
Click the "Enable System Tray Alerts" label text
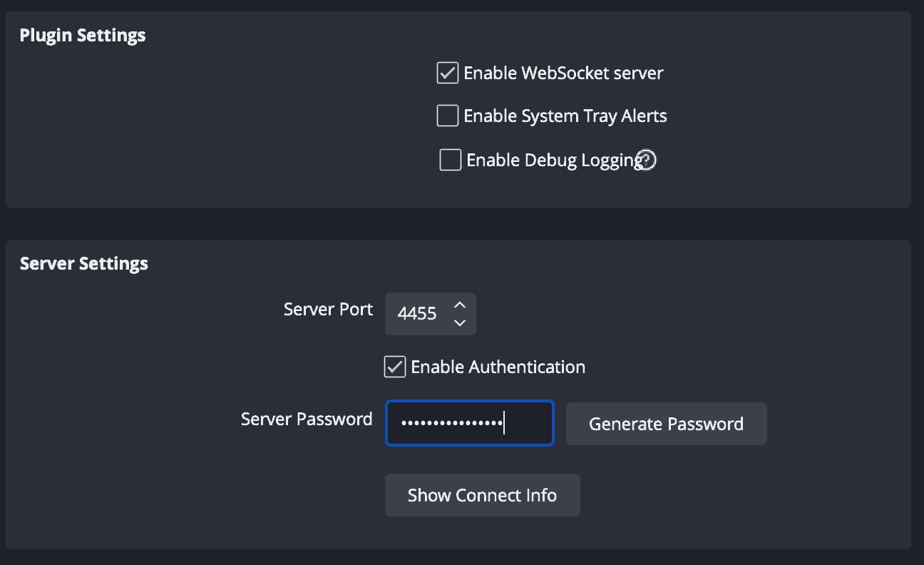click(x=565, y=116)
